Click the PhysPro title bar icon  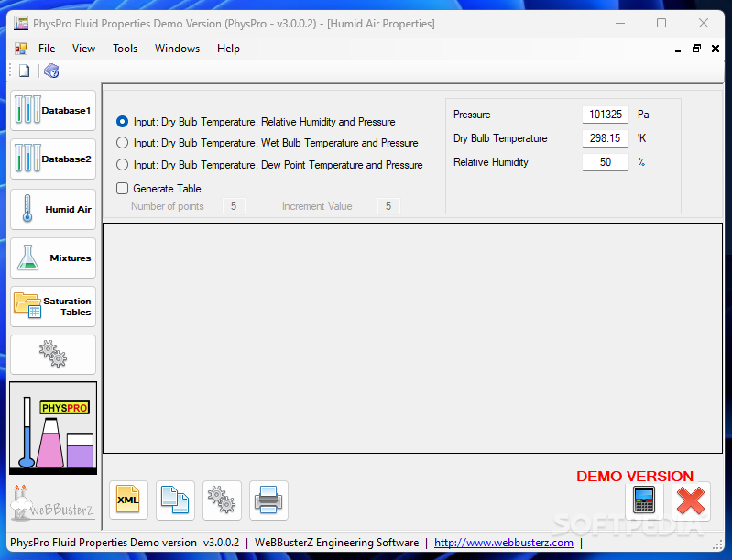[x=20, y=23]
